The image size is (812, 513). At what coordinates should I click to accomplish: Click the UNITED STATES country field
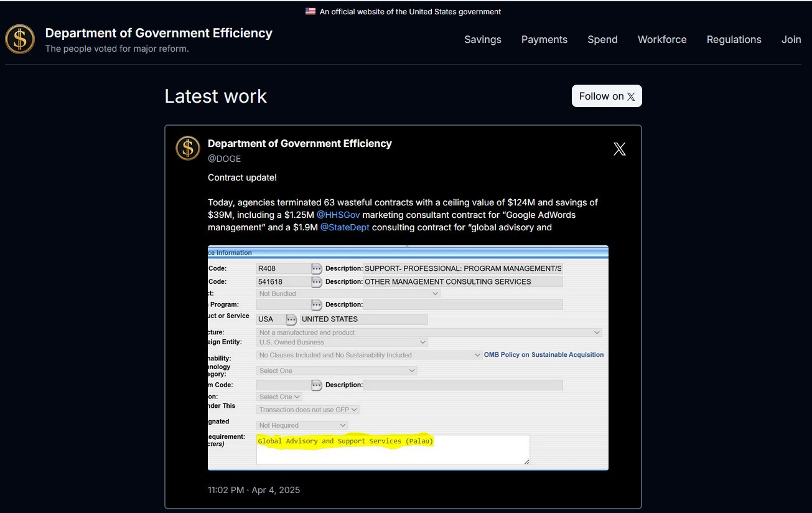point(363,319)
